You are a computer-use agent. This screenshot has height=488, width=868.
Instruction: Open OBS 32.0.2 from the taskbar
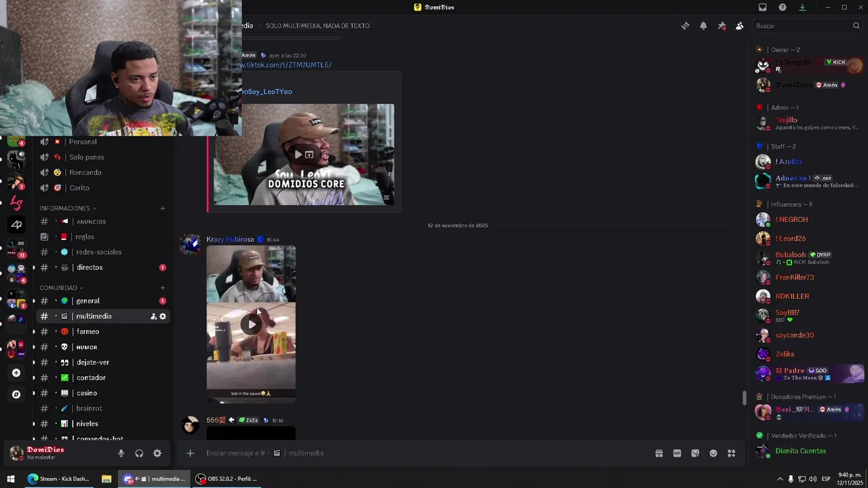coord(227,479)
